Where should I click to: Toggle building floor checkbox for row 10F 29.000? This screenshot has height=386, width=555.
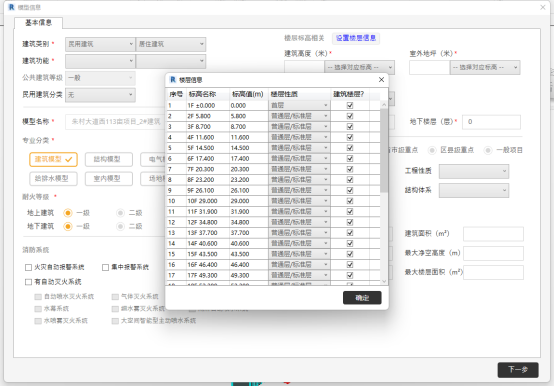[350, 201]
